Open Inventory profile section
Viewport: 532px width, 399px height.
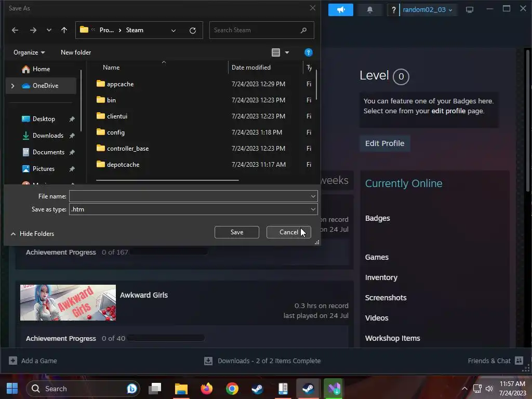tap(381, 277)
